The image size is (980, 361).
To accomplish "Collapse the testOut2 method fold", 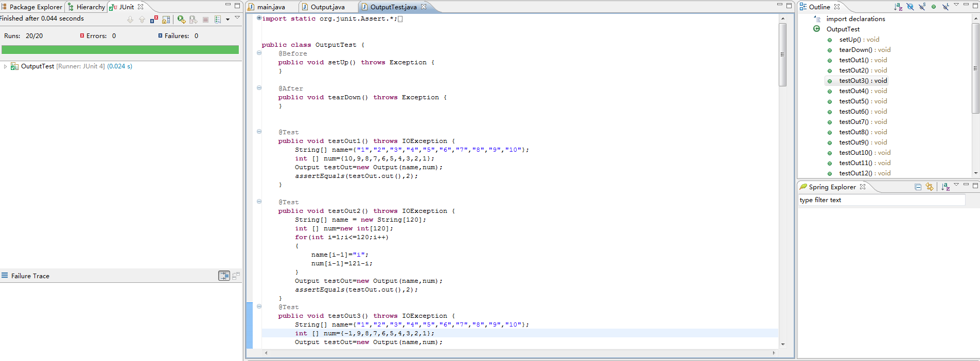I will 259,202.
